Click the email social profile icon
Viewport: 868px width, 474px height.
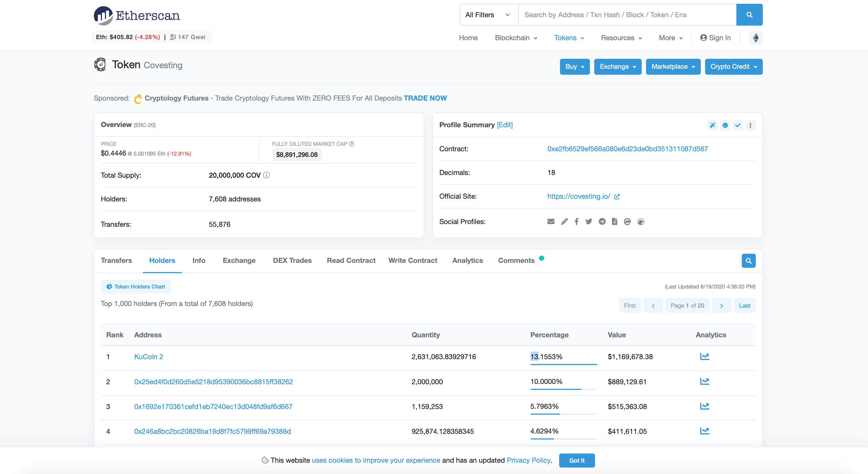551,222
